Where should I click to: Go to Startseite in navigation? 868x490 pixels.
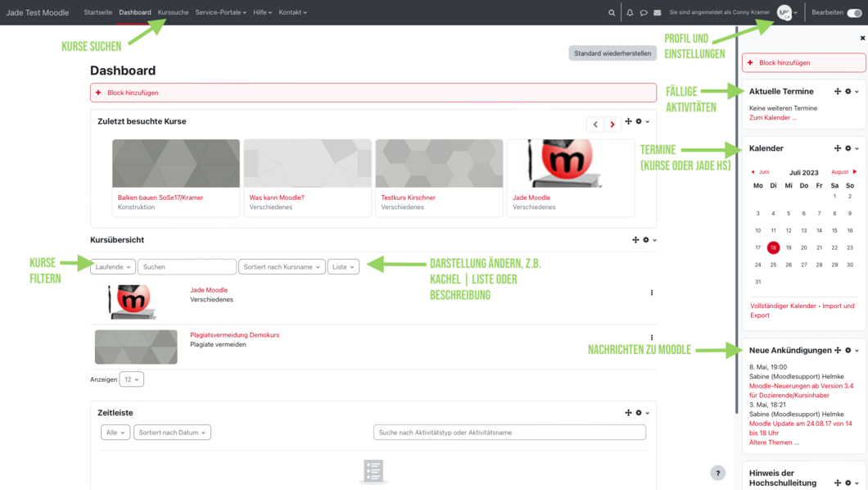click(x=98, y=12)
